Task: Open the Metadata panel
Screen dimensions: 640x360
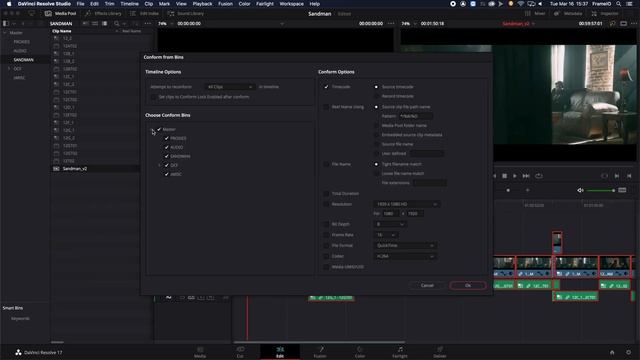Action: [x=568, y=13]
